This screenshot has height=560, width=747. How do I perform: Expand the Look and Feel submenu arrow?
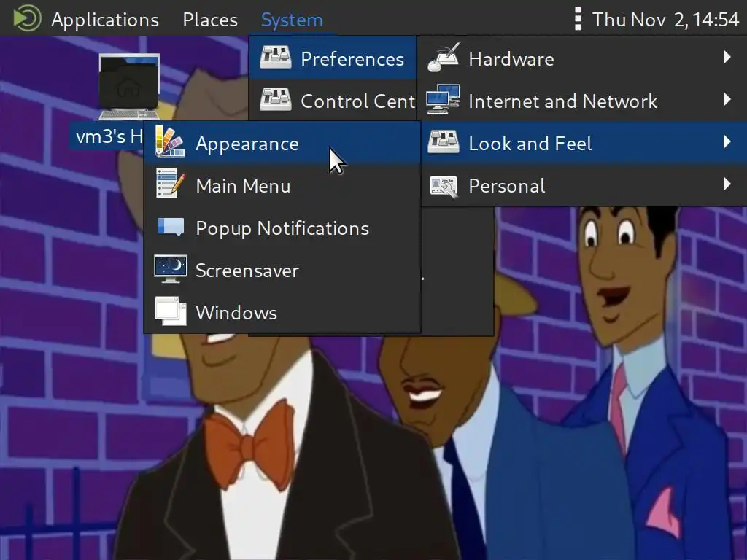tap(727, 141)
